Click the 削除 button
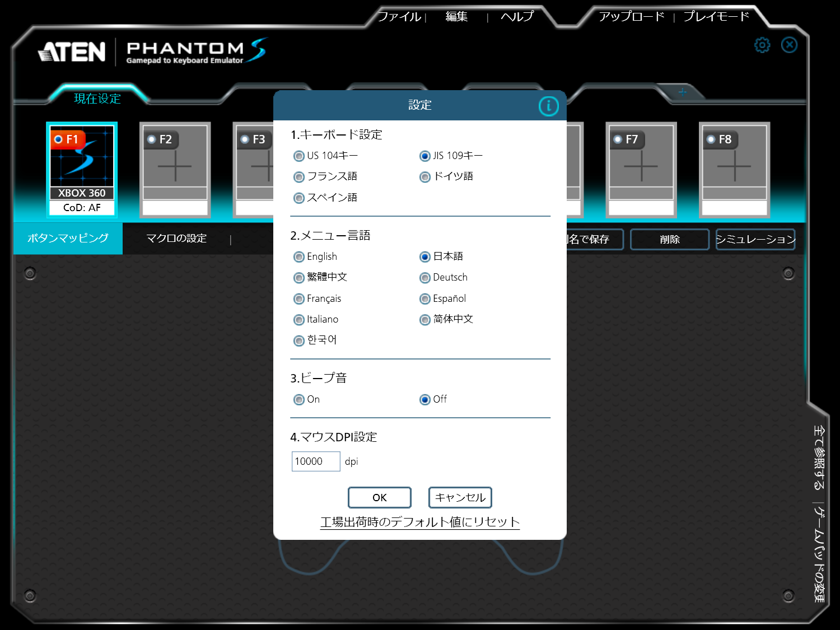Image resolution: width=840 pixels, height=630 pixels. 670,239
